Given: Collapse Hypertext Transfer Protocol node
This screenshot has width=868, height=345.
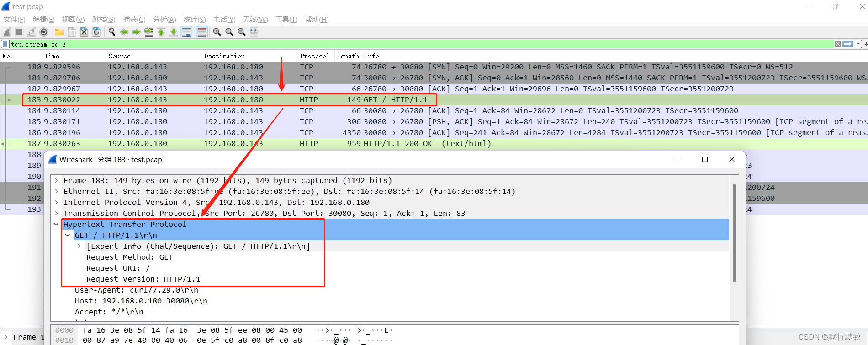Looking at the screenshot, I should [x=56, y=225].
